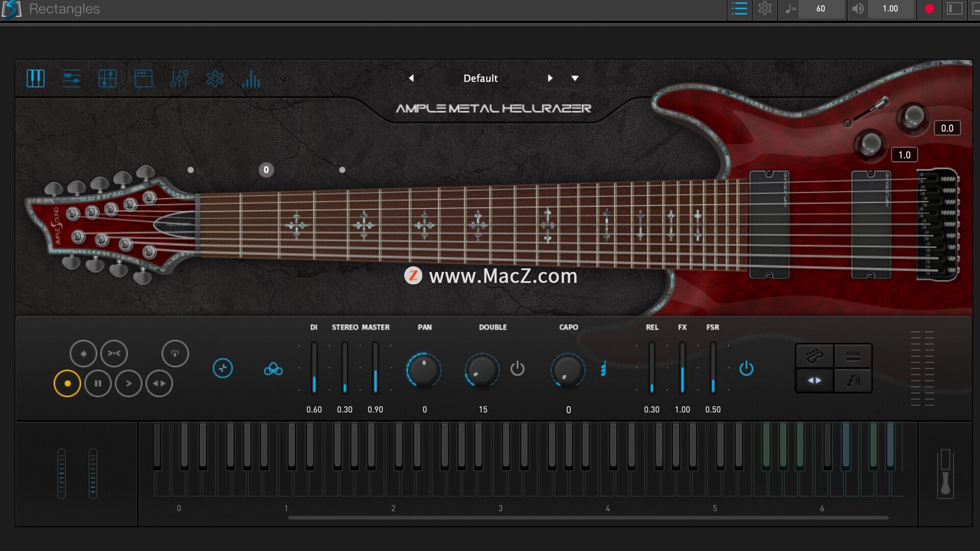The width and height of the screenshot is (980, 551).
Task: Adjust the FX slider
Action: (x=682, y=367)
